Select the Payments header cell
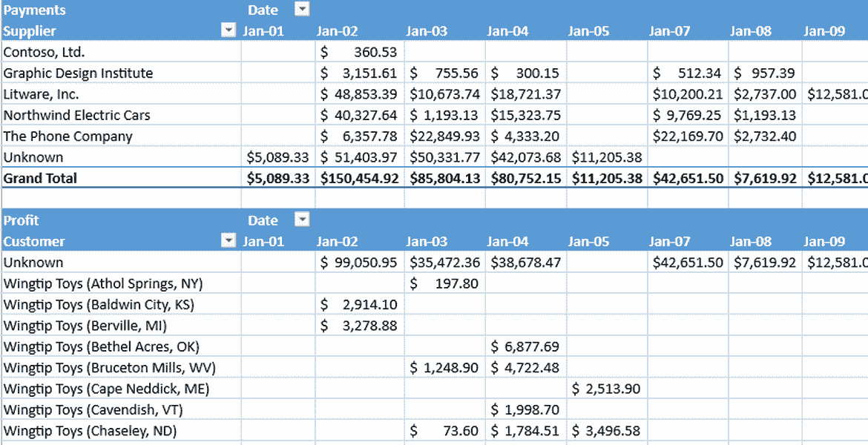The height and width of the screenshot is (445, 868). pos(35,10)
